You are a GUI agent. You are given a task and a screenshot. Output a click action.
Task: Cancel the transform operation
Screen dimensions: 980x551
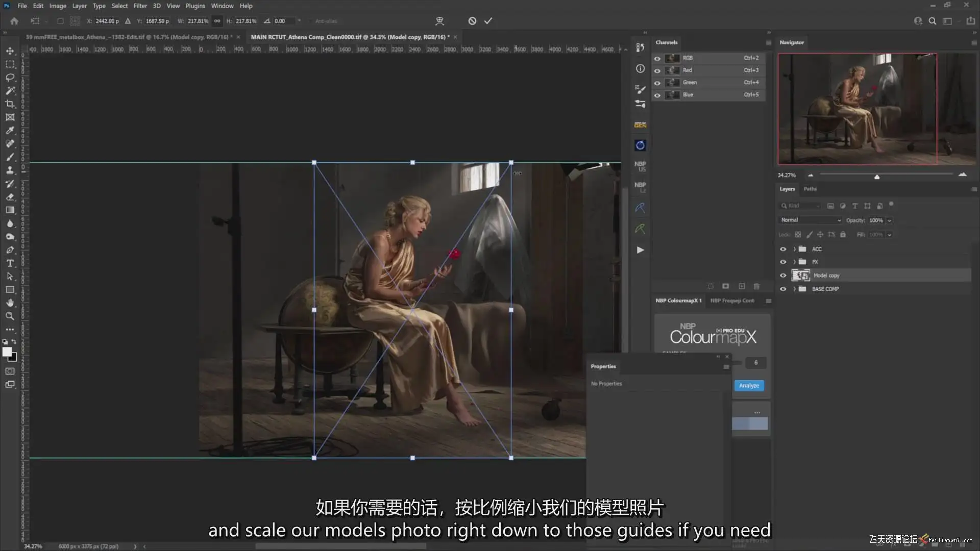472,21
